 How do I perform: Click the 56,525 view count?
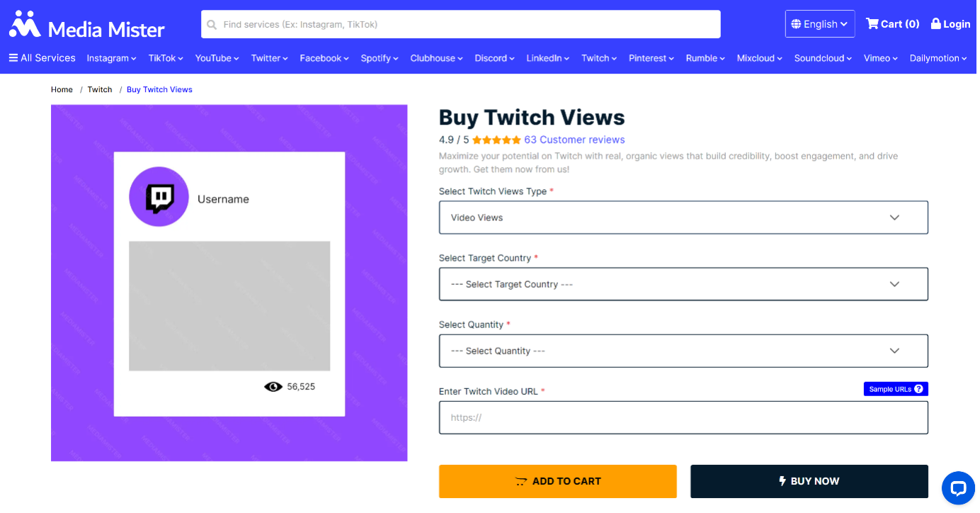pyautogui.click(x=301, y=387)
